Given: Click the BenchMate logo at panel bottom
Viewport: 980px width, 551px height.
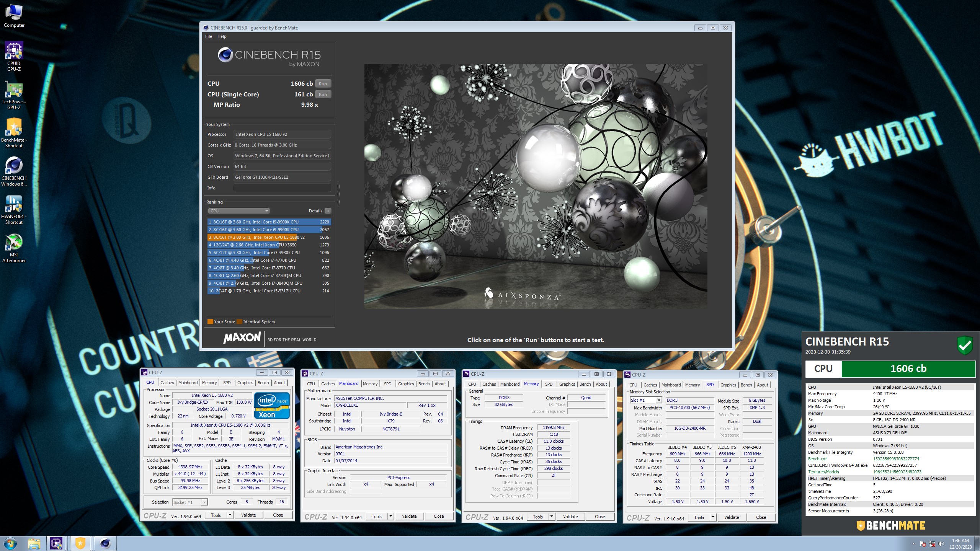Looking at the screenshot, I should pyautogui.click(x=890, y=525).
